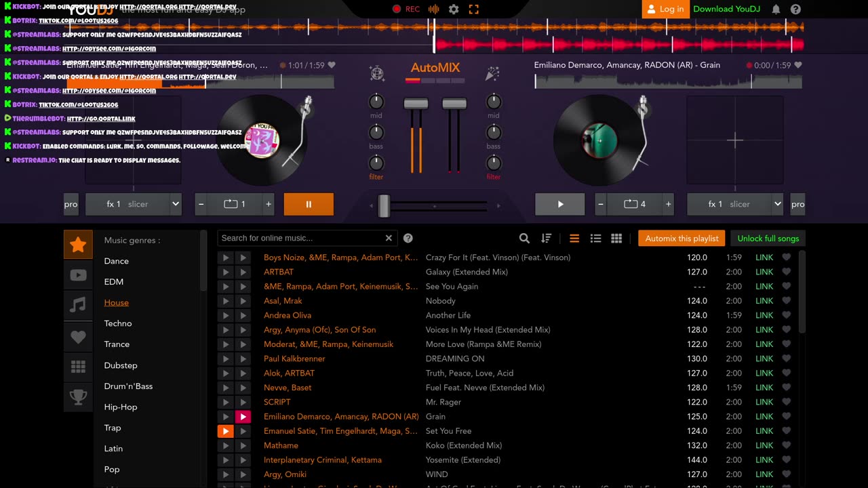Load Andrea Oliva Another Life onto right deck

coord(243,315)
